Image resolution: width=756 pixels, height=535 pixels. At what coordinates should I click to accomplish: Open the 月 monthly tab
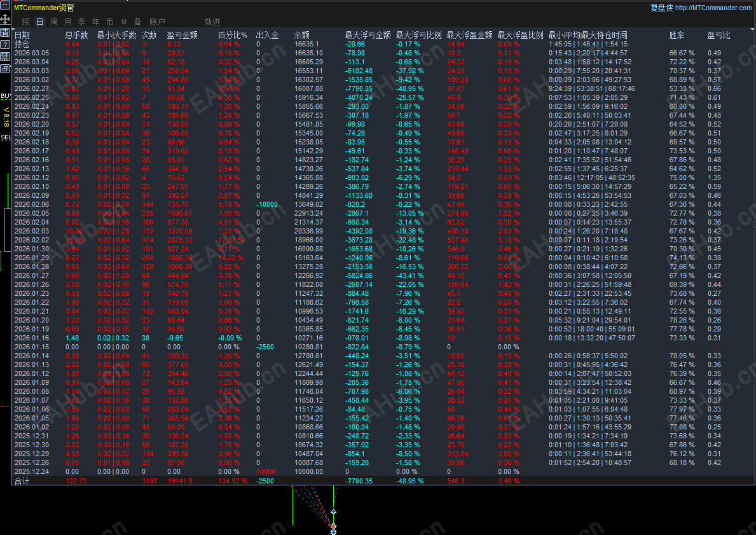(67, 22)
